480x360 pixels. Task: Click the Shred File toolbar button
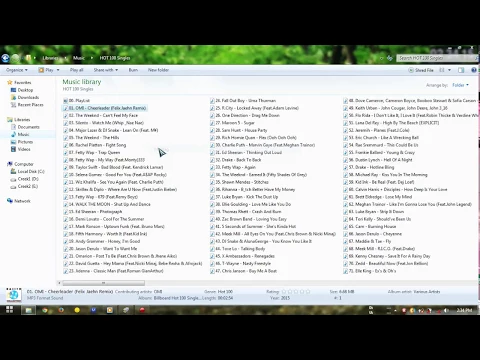421,70
